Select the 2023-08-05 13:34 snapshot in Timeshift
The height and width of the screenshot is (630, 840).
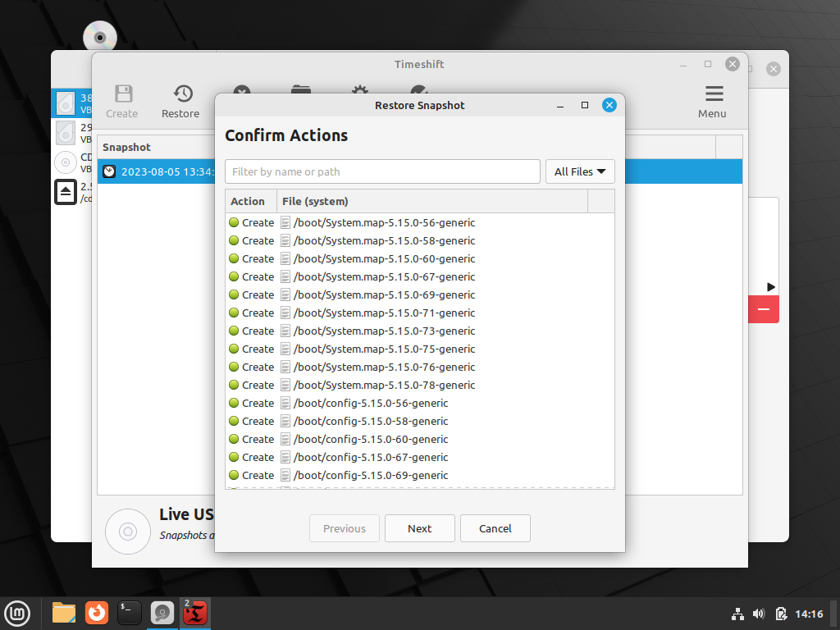pos(157,172)
